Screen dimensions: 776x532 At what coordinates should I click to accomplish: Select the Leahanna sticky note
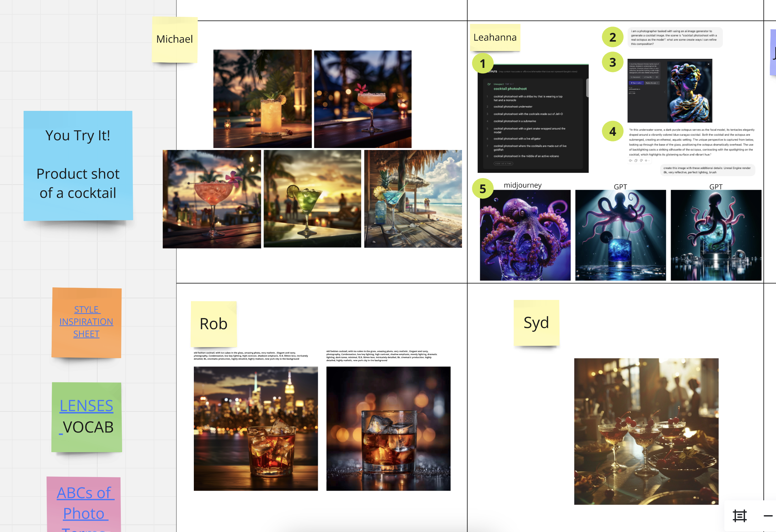(495, 37)
